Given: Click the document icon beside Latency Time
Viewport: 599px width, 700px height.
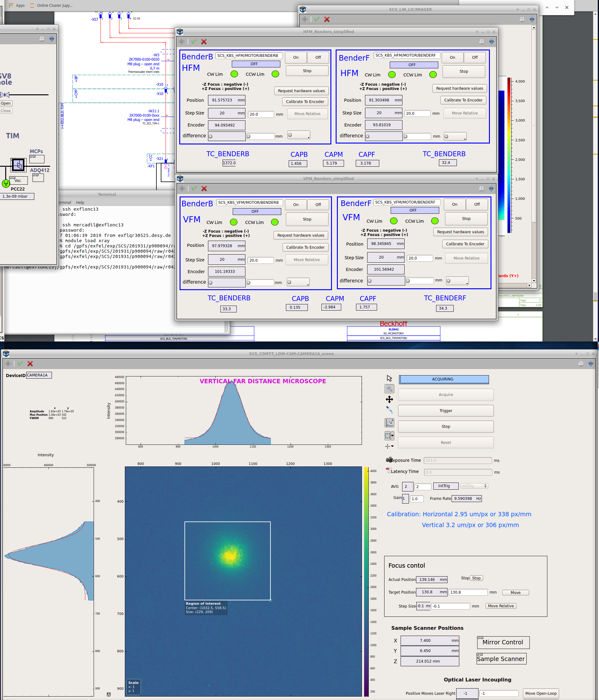Looking at the screenshot, I should point(388,470).
